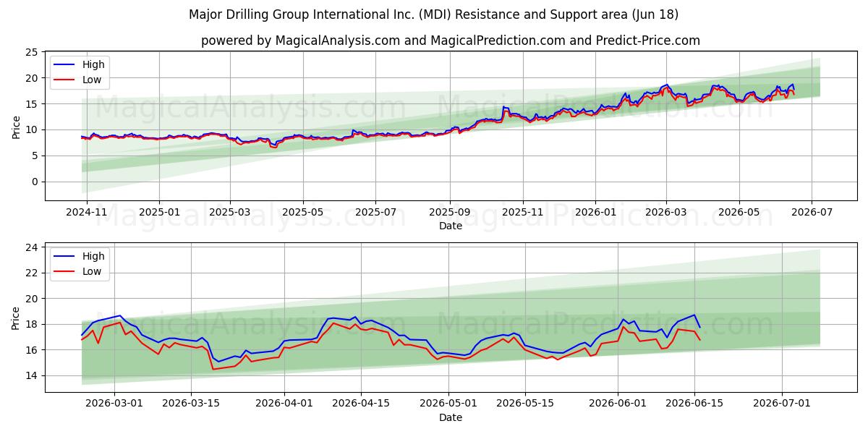Click the '24' y-axis tick in the bottom chart
The image size is (868, 434).
pyautogui.click(x=32, y=247)
